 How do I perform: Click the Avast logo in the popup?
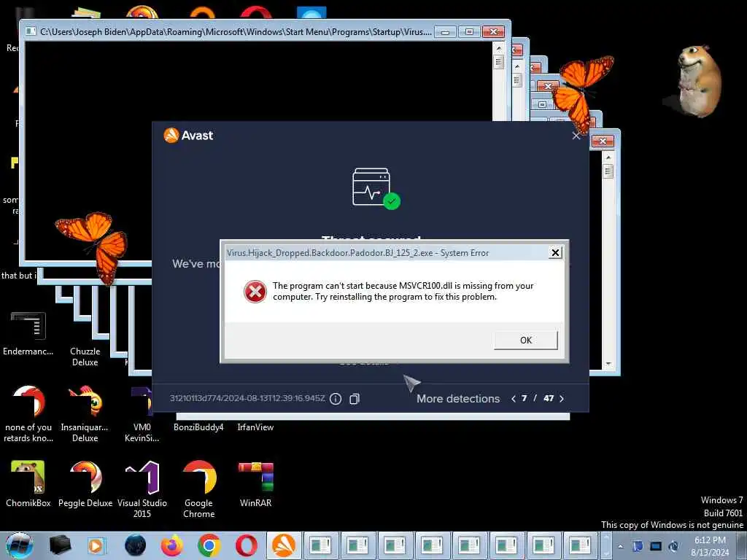coord(188,135)
